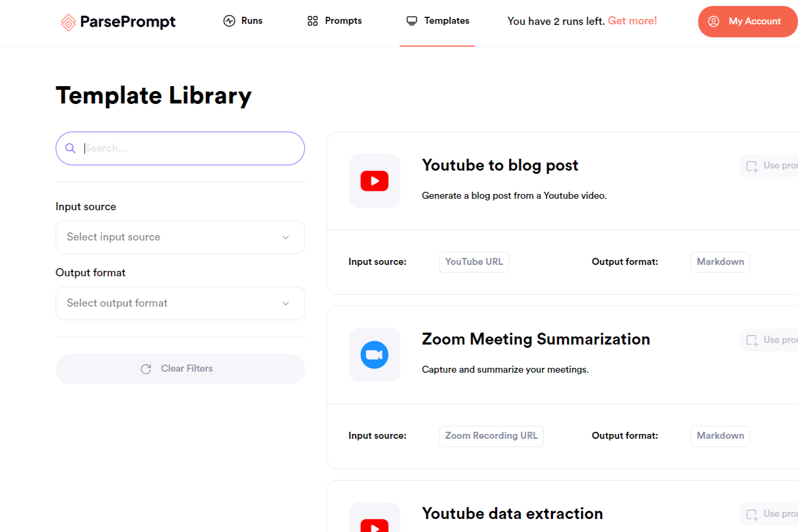The width and height of the screenshot is (798, 532).
Task: Select the Runs activity icon
Action: 228,20
